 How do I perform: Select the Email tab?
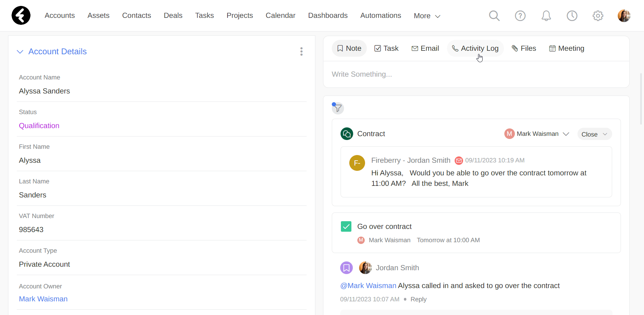tap(425, 48)
